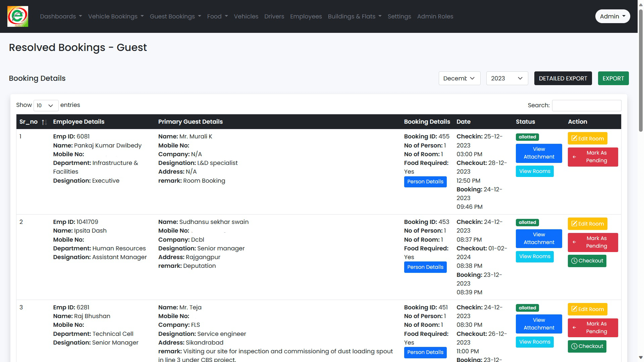Viewport: 644px width, 362px height.
Task: Click Checkout for booking 451
Action: [587, 346]
